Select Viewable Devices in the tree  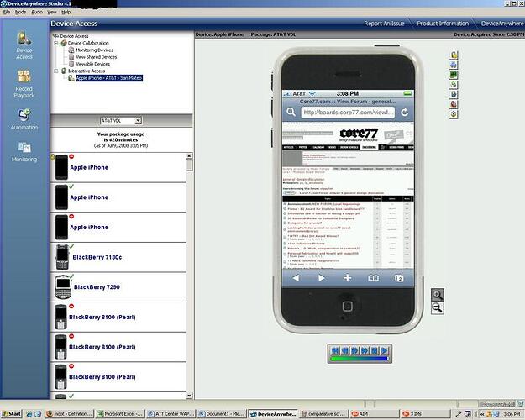[x=92, y=64]
